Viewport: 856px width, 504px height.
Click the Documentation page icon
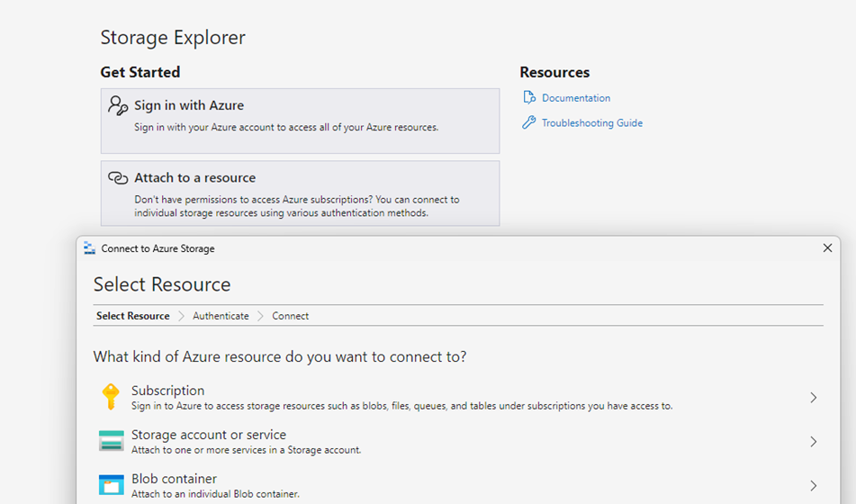tap(529, 98)
